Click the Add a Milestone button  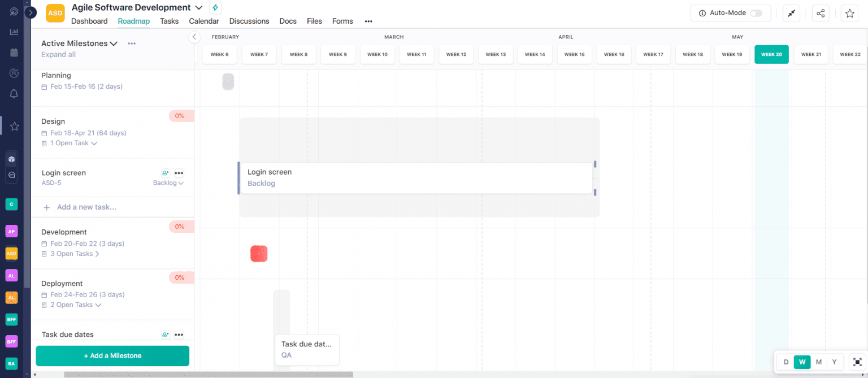tap(112, 356)
